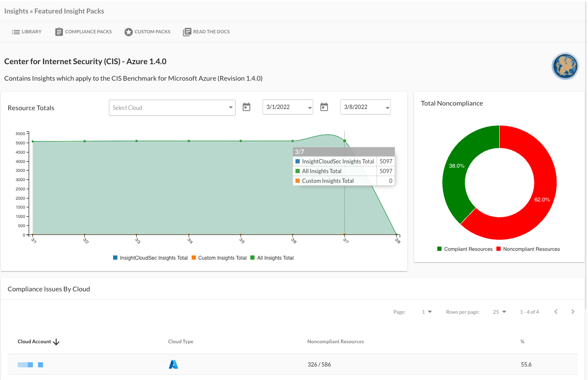Open the 3/1/2022 start date dropdown
The image size is (588, 380).
[287, 107]
